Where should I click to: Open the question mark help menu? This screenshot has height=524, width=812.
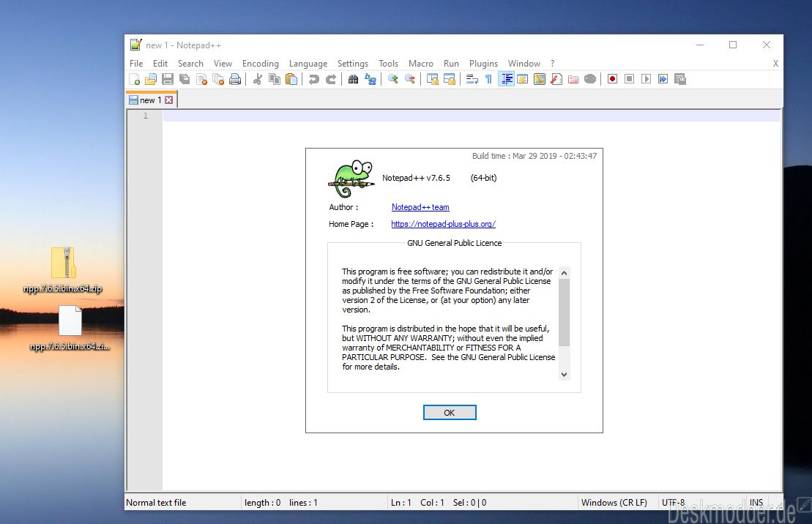pos(553,63)
